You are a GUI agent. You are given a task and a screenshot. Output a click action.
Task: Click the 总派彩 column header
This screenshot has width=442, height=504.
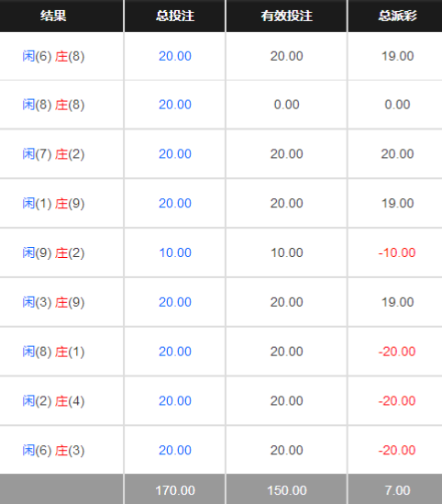tap(397, 16)
